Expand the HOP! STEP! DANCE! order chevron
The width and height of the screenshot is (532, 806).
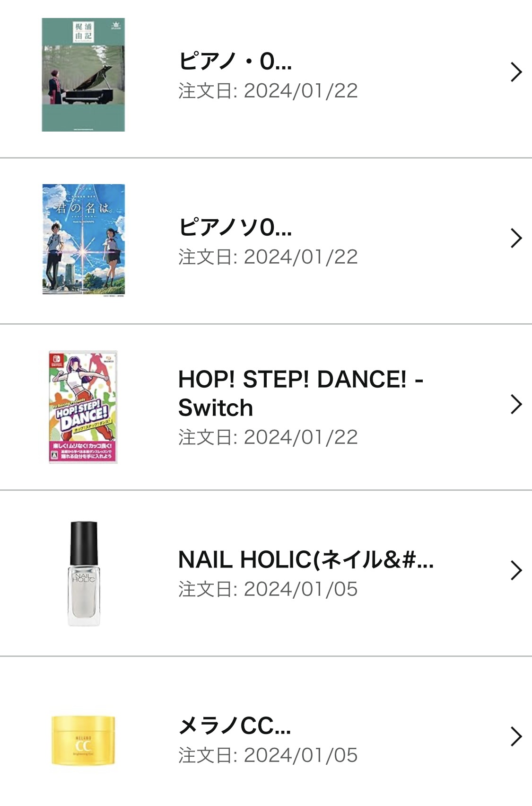point(516,405)
